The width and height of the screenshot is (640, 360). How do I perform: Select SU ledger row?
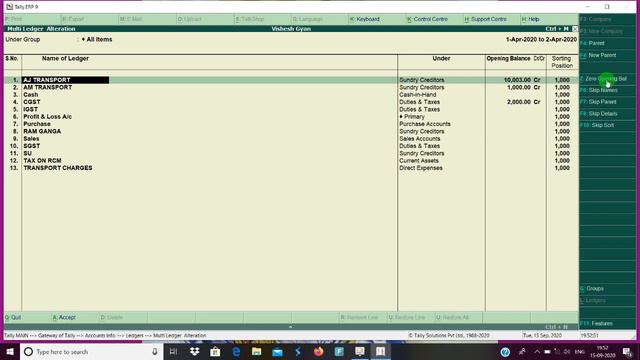point(27,153)
